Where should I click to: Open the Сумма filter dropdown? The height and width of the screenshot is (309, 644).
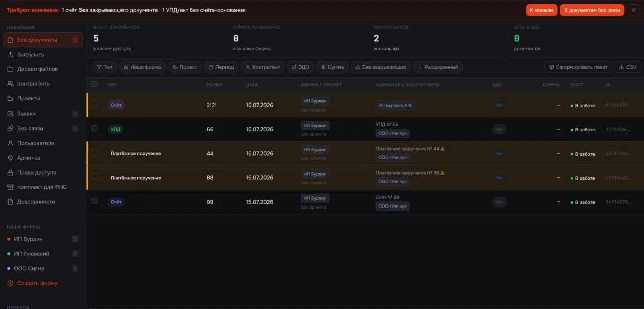(333, 67)
